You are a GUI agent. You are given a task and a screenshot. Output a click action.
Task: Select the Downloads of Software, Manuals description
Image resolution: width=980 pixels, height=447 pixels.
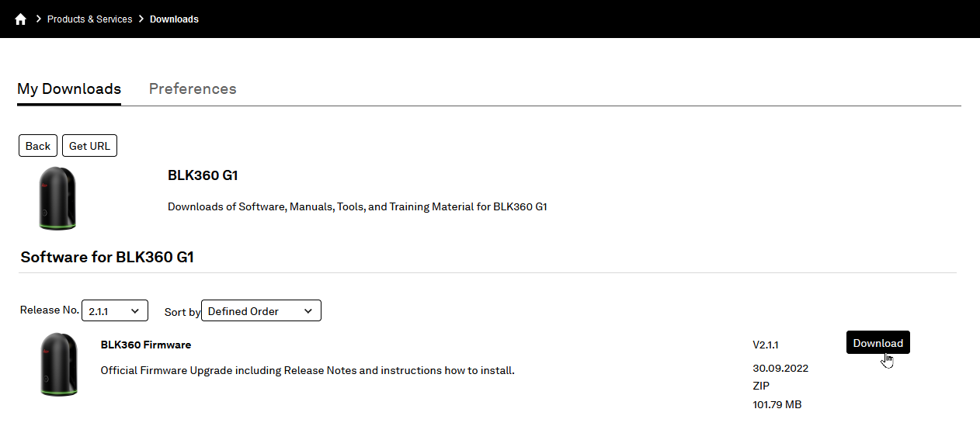(x=357, y=207)
